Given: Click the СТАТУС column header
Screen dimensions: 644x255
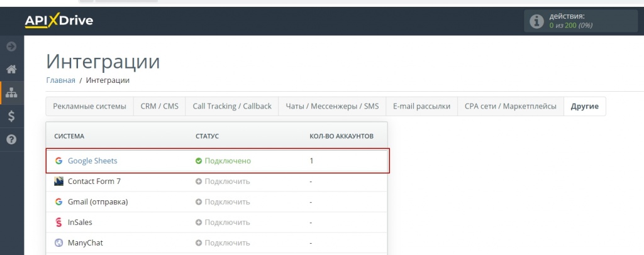Looking at the screenshot, I should tap(207, 136).
